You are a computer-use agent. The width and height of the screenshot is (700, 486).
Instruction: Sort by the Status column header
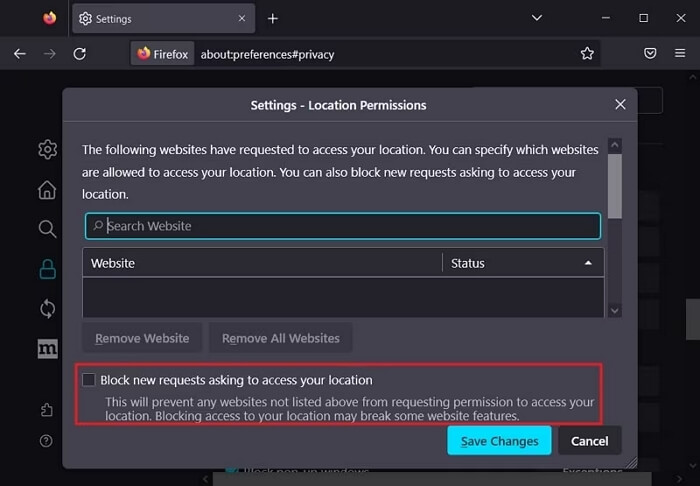tap(523, 263)
